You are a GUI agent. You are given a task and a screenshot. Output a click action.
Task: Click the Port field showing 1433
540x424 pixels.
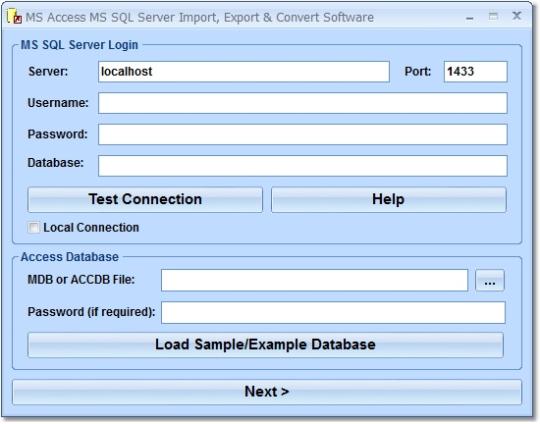coord(475,72)
